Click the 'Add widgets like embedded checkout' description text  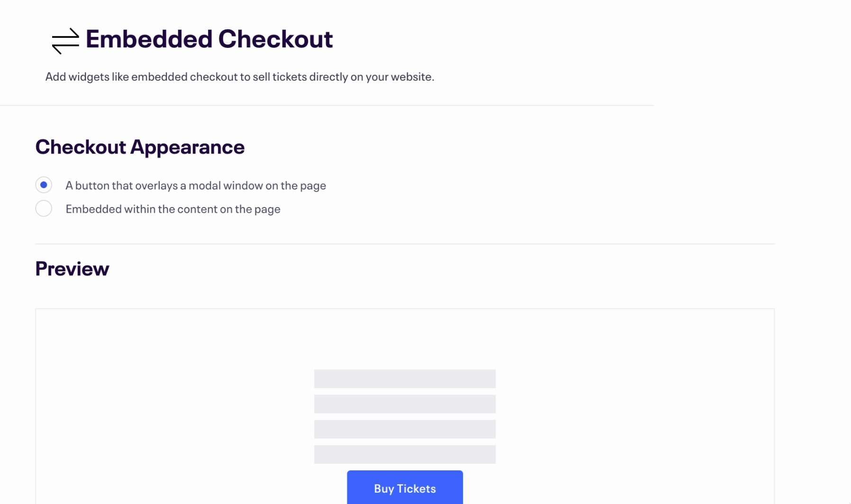(x=240, y=77)
